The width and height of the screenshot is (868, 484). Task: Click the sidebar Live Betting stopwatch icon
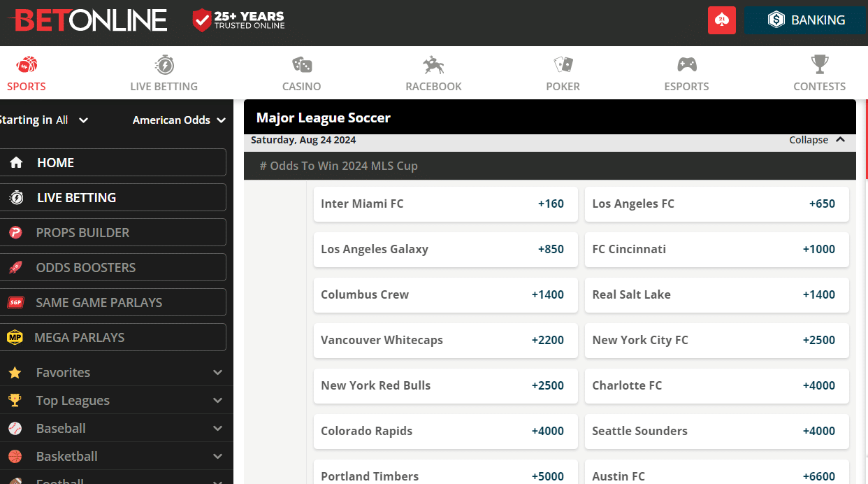click(x=16, y=197)
